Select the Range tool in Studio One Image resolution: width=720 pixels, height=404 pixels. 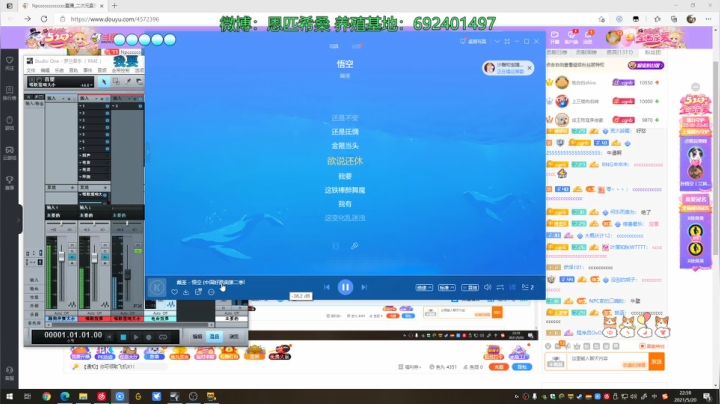[116, 82]
